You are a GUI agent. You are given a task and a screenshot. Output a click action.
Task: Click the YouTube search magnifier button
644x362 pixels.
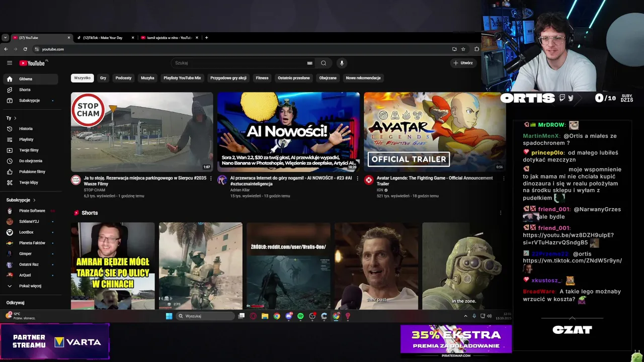pyautogui.click(x=324, y=63)
